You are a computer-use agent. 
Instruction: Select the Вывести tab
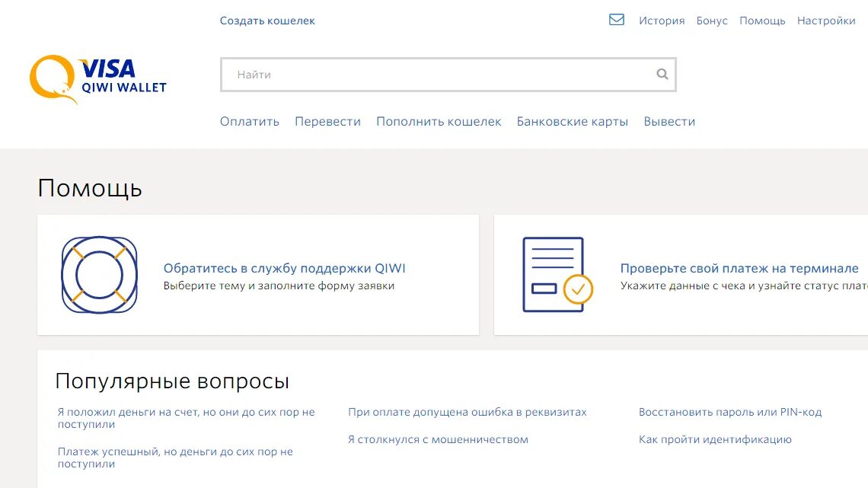pos(669,121)
